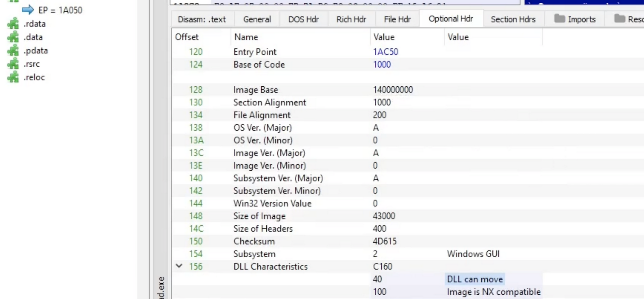Switch to the Disasm: .text tab
644x299 pixels.
(x=202, y=19)
